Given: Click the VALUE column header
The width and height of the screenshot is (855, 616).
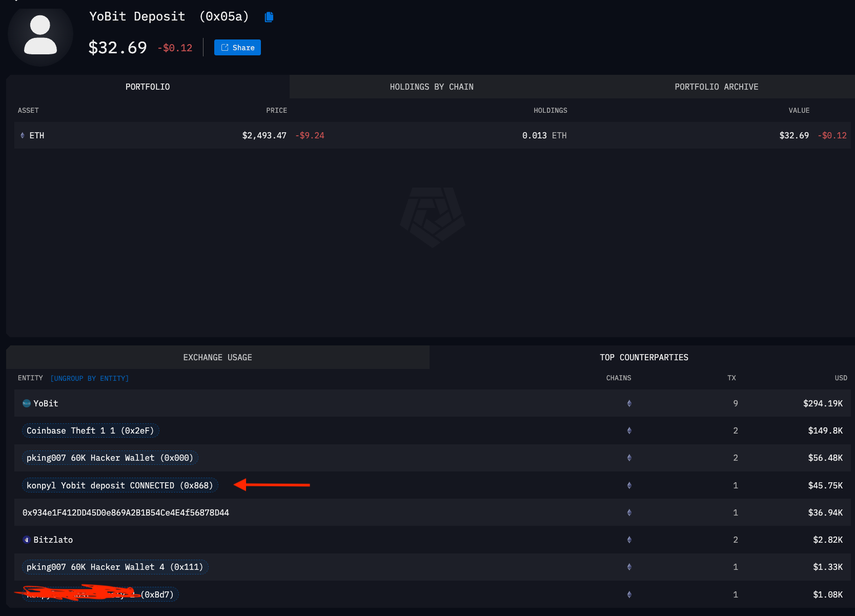Looking at the screenshot, I should pyautogui.click(x=799, y=110).
